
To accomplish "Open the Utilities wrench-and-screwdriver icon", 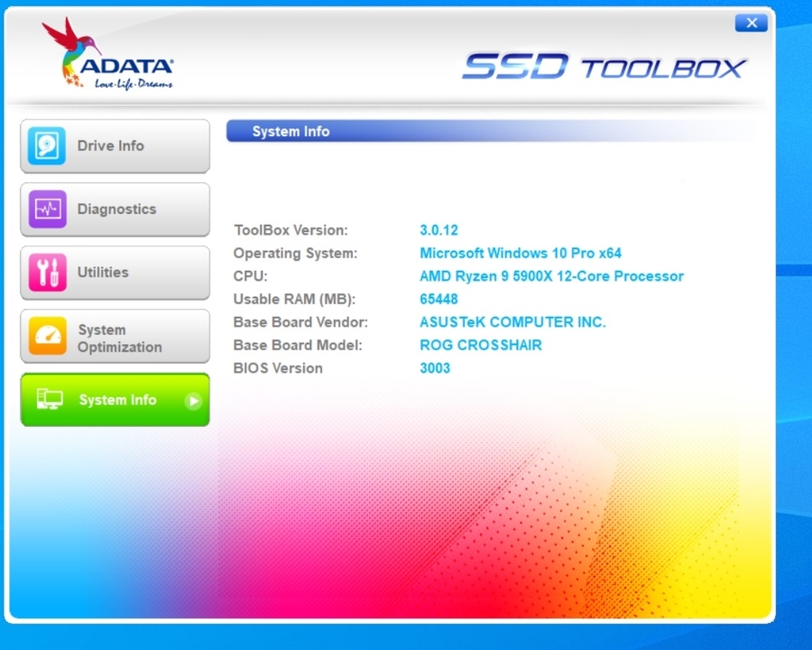I will point(47,273).
